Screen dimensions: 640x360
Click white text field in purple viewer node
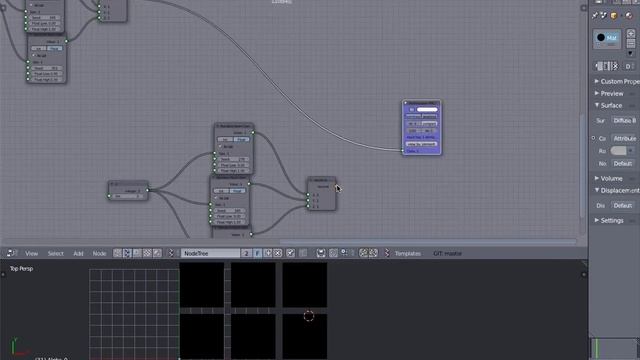click(427, 109)
